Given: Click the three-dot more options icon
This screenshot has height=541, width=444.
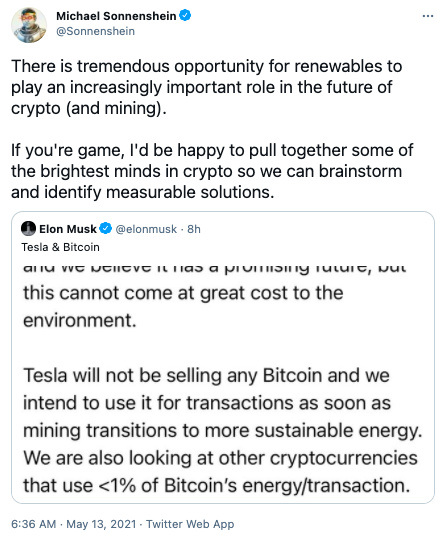Looking at the screenshot, I should [x=428, y=16].
